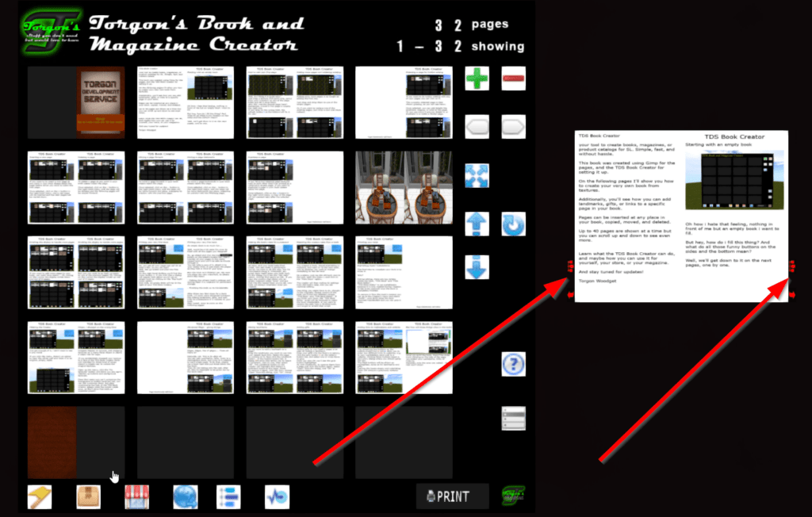Click the blue globe link icon
This screenshot has width=812, height=517.
click(x=186, y=497)
